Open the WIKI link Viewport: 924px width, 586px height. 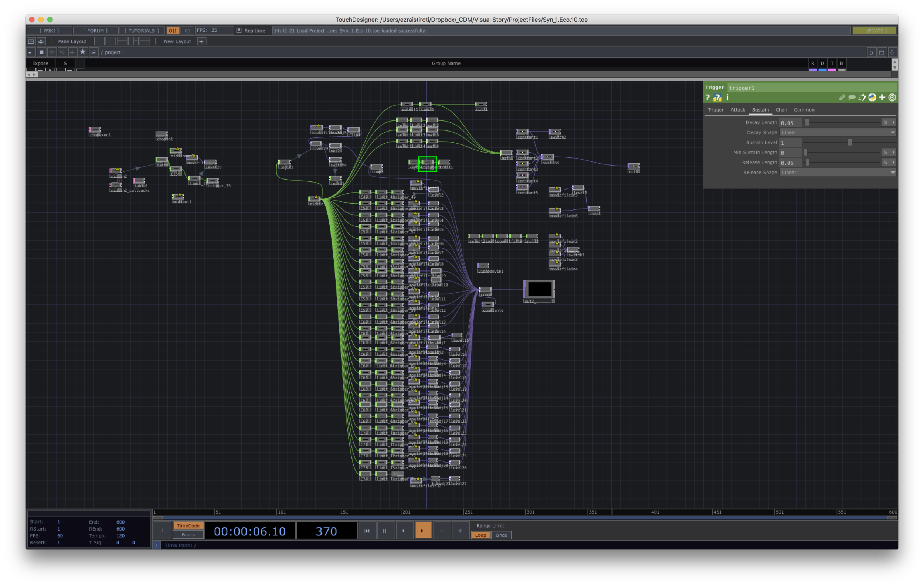click(49, 30)
